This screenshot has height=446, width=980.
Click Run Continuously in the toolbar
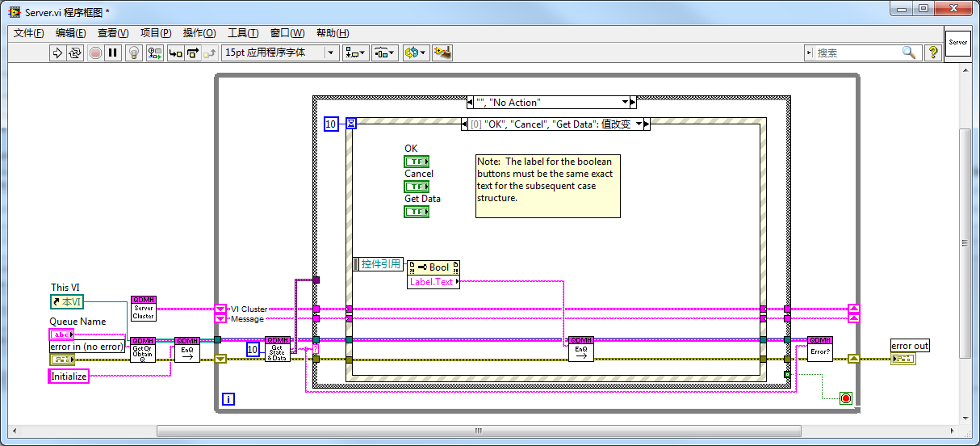point(75,53)
